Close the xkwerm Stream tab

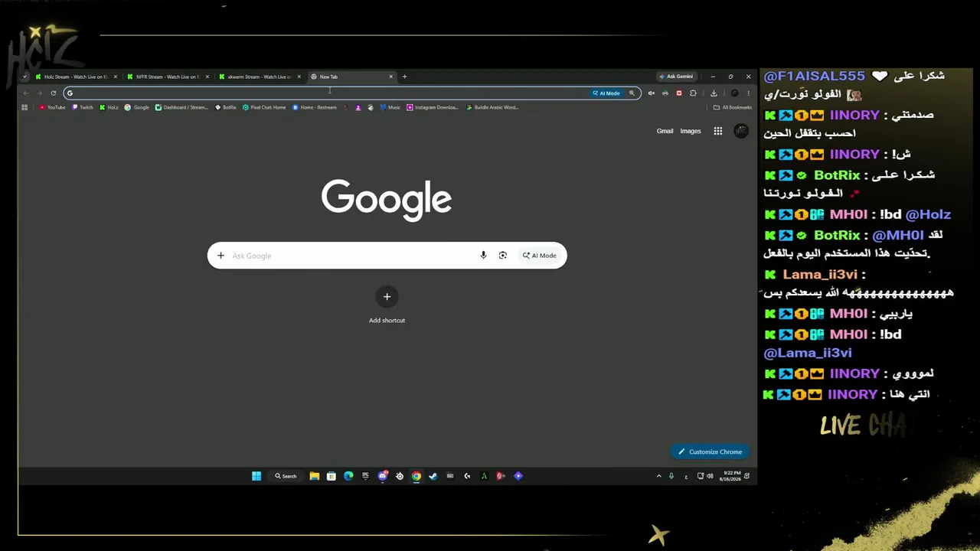(x=299, y=77)
